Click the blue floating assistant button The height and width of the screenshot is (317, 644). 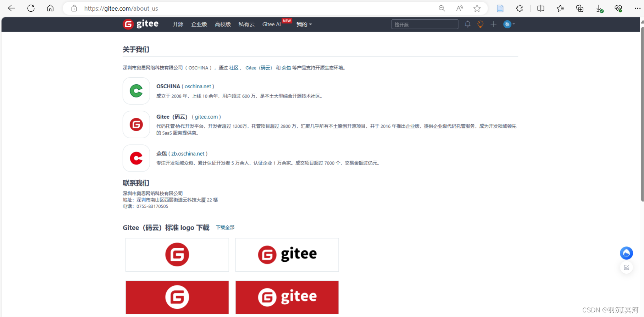tap(626, 253)
